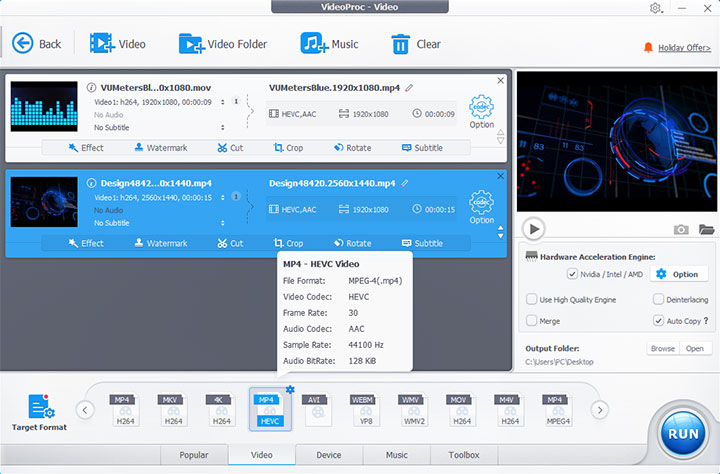Open gear settings on MP4 HEVC format

[x=290, y=389]
